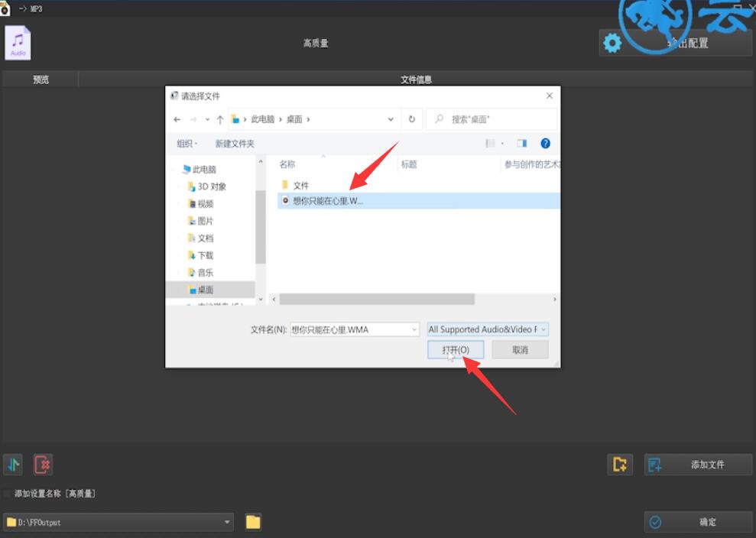The image size is (756, 538).
Task: Select 下载 in navigation tree
Action: (200, 255)
